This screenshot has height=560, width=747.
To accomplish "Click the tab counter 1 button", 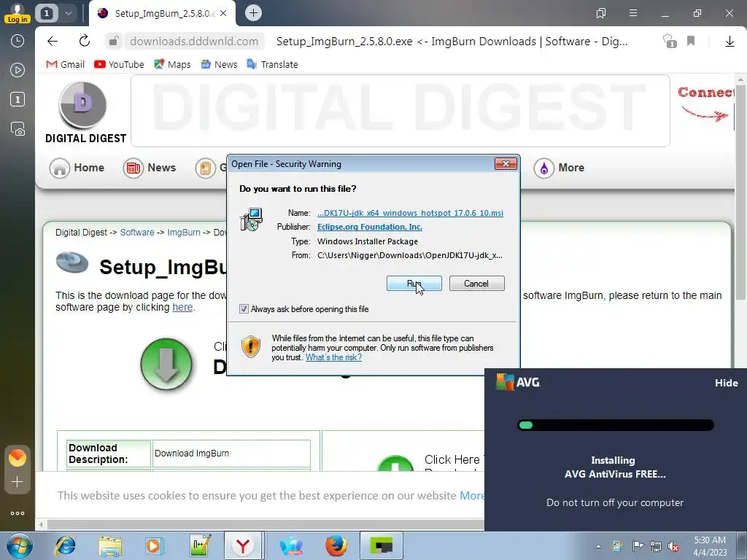I will tap(46, 13).
